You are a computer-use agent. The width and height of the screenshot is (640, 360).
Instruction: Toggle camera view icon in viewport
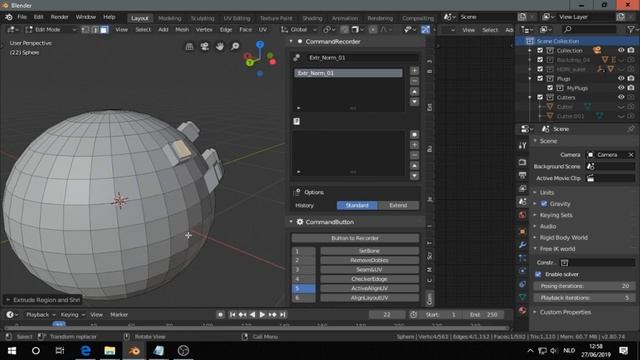204,46
